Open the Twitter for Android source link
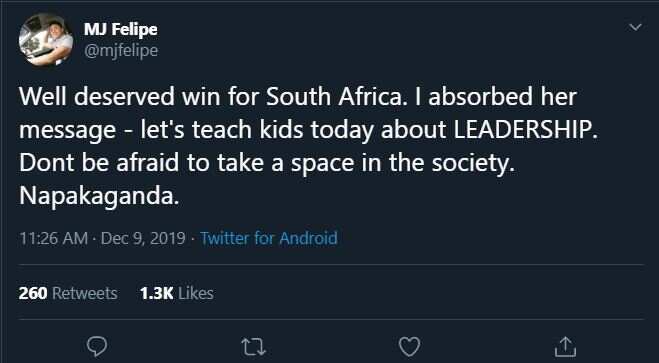Viewport: 659px width, 363px height. click(269, 238)
